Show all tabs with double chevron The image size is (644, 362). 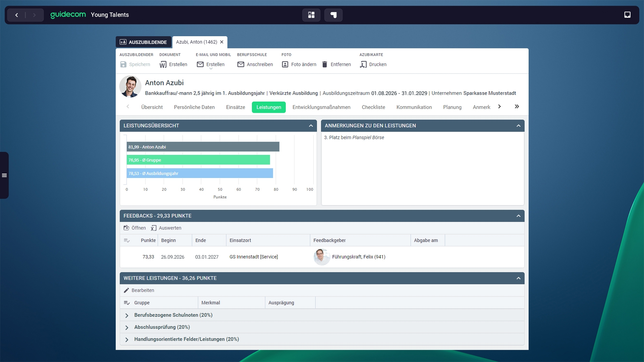517,107
